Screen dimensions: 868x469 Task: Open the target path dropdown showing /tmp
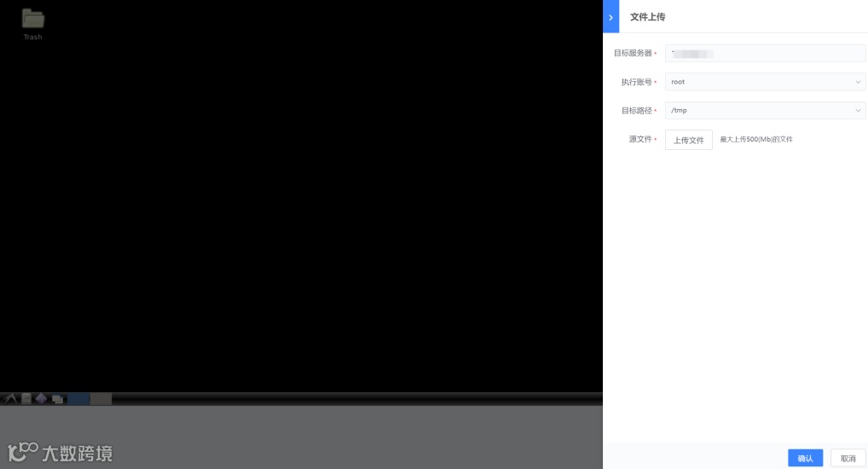click(765, 111)
